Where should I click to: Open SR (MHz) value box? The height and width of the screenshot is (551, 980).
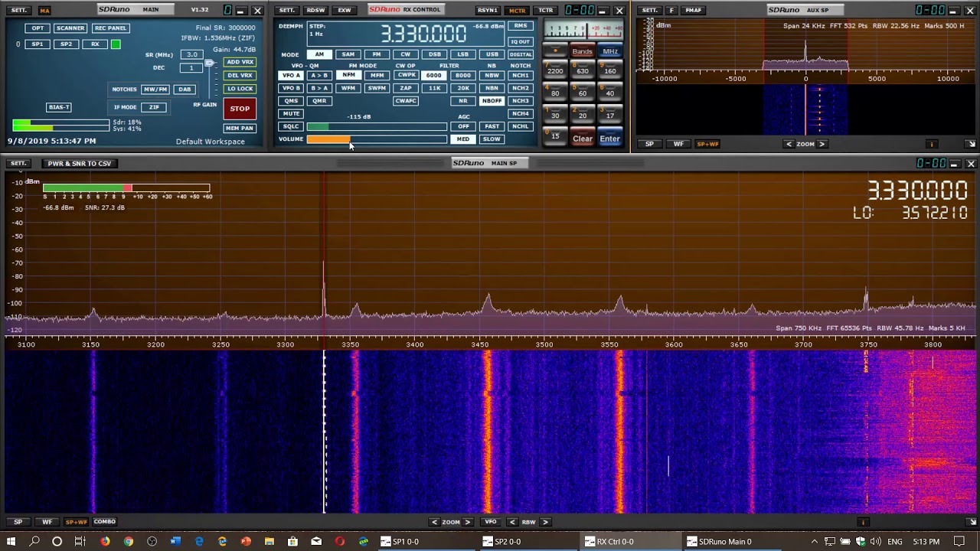pos(191,55)
